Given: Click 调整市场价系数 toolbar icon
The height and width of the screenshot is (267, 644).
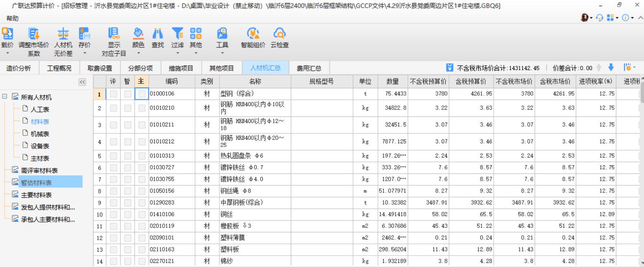Looking at the screenshot, I should tap(34, 34).
